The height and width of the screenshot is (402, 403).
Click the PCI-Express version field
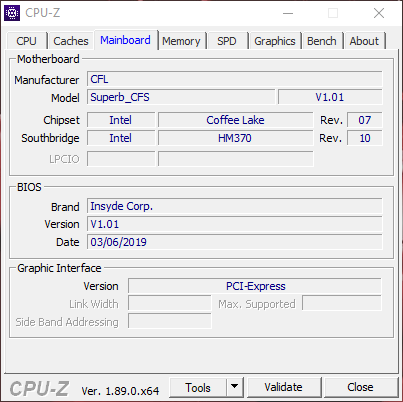click(x=255, y=286)
